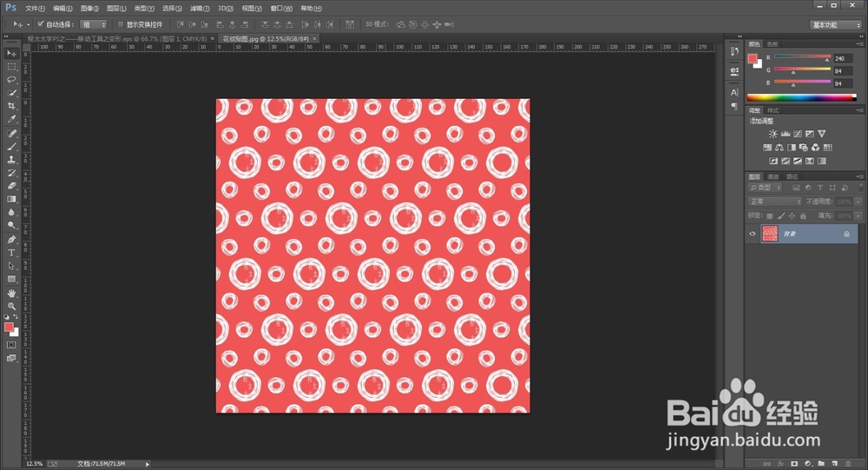
Task: Hide the 背景 layer visibility eye
Action: point(753,234)
